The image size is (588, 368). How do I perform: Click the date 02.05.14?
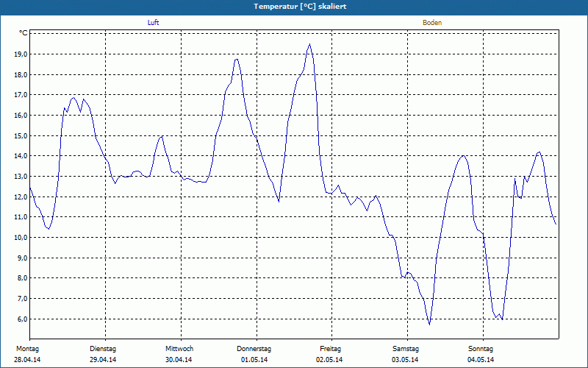(329, 360)
